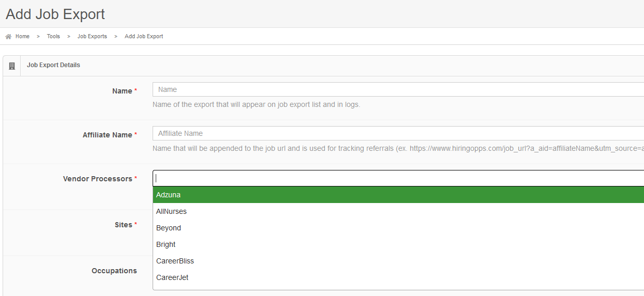Focus the Affiliate Name input field
The height and width of the screenshot is (296, 644).
click(x=398, y=133)
